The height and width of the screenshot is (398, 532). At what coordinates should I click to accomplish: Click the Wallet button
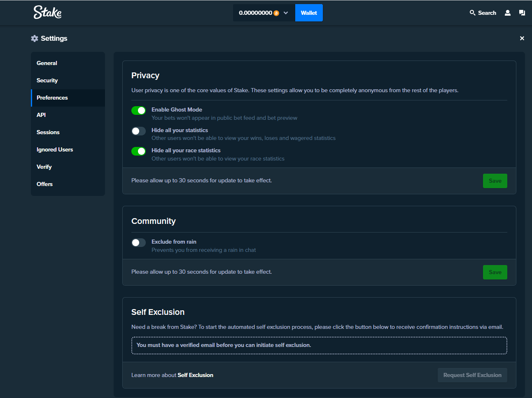click(309, 13)
